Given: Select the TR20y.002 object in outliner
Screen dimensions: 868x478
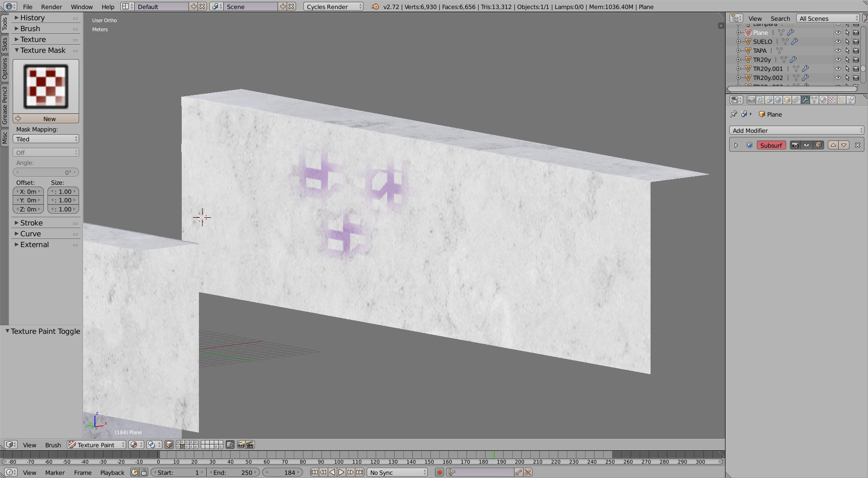Looking at the screenshot, I should 768,78.
